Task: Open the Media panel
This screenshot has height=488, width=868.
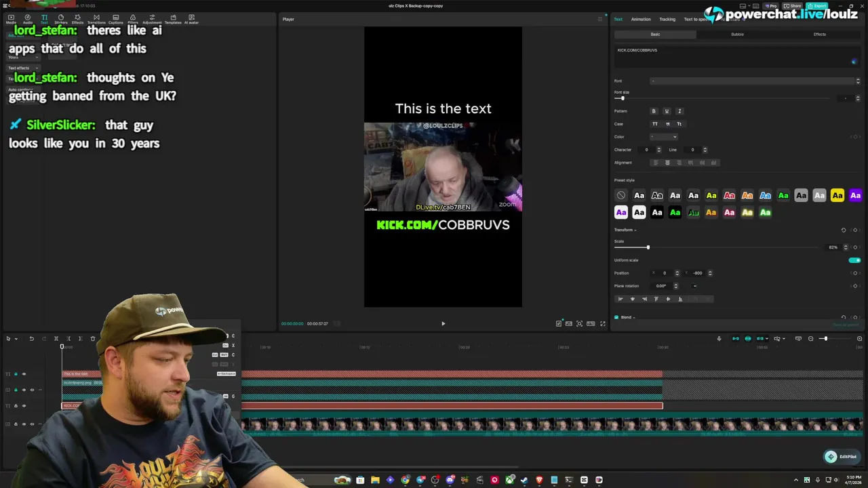Action: pyautogui.click(x=11, y=19)
